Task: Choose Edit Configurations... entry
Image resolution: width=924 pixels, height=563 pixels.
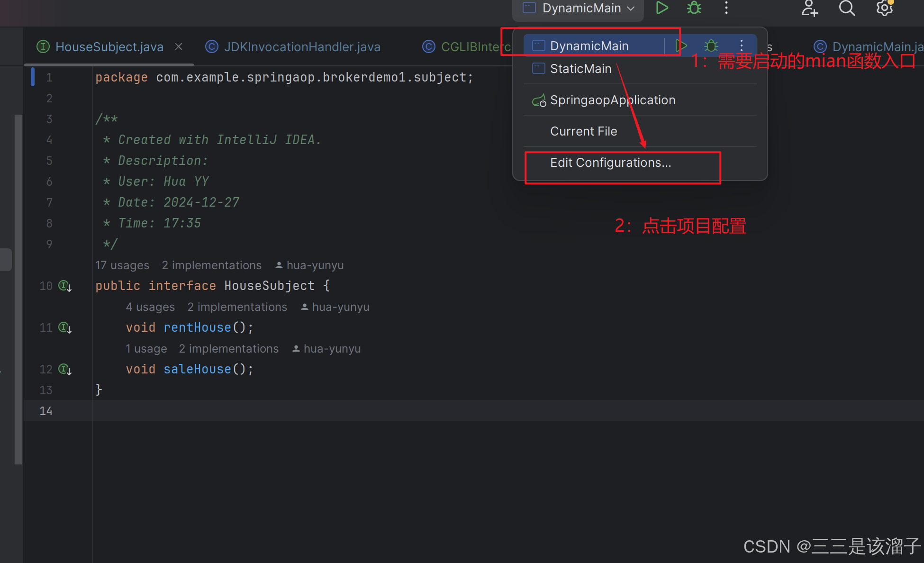Action: point(610,163)
